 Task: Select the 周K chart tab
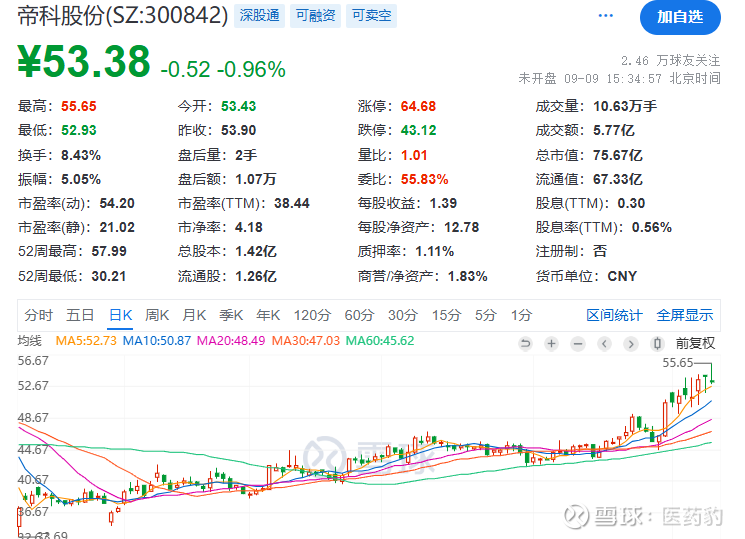tap(157, 315)
